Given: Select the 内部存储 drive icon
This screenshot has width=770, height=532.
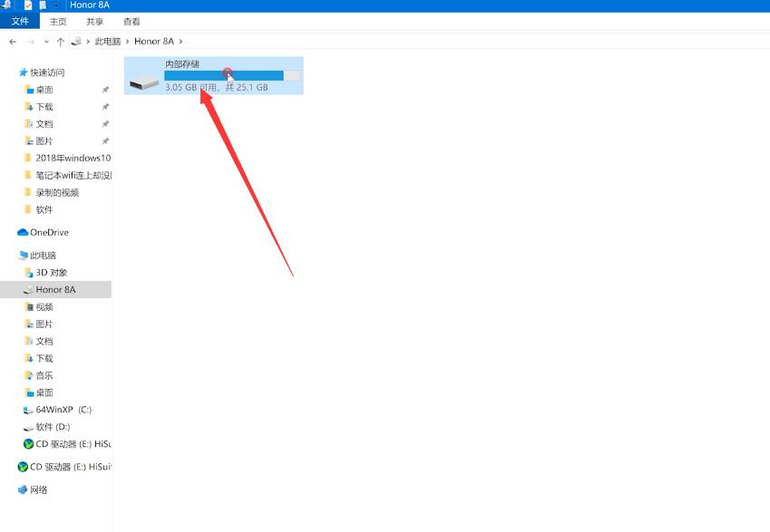Looking at the screenshot, I should (x=143, y=83).
